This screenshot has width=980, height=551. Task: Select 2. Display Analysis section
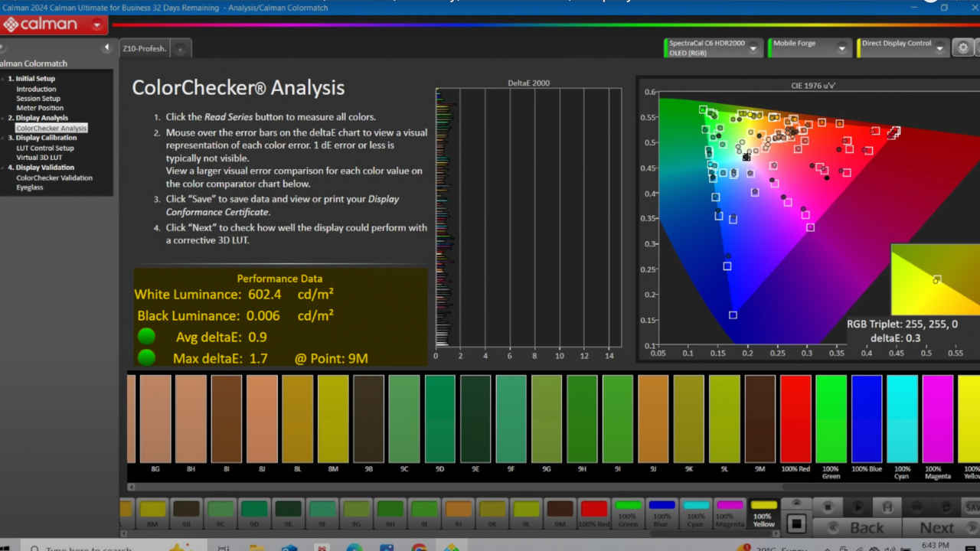(38, 118)
